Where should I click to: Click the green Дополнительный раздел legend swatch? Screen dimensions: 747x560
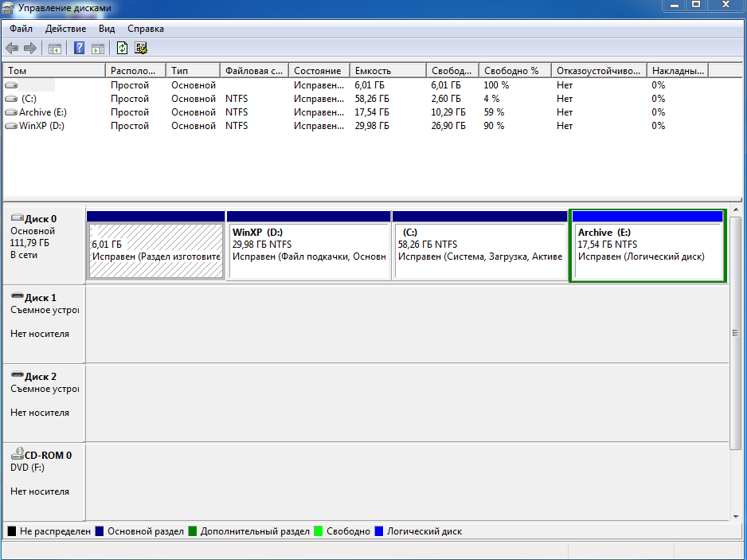[x=193, y=531]
